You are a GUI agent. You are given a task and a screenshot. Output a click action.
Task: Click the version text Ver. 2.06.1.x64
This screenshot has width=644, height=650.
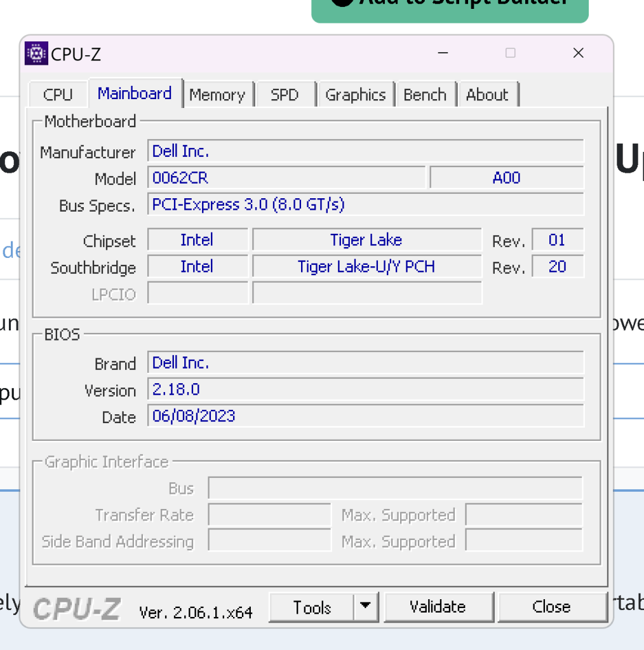(x=196, y=613)
